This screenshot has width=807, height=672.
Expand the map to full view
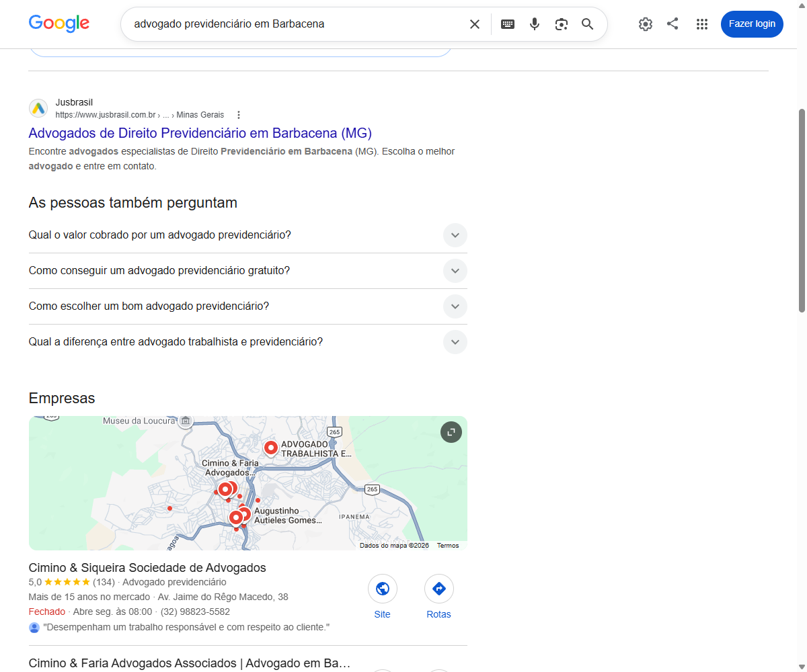451,432
